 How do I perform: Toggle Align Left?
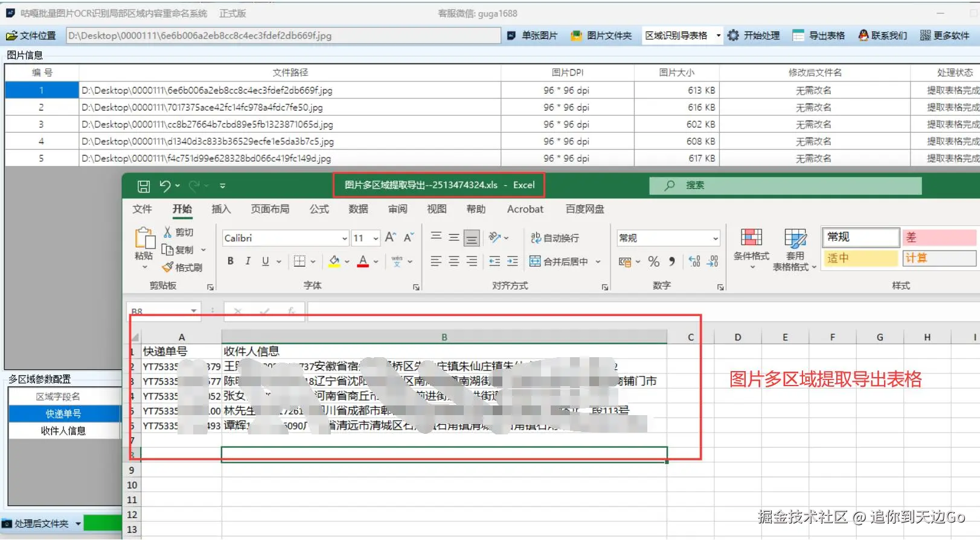point(436,261)
